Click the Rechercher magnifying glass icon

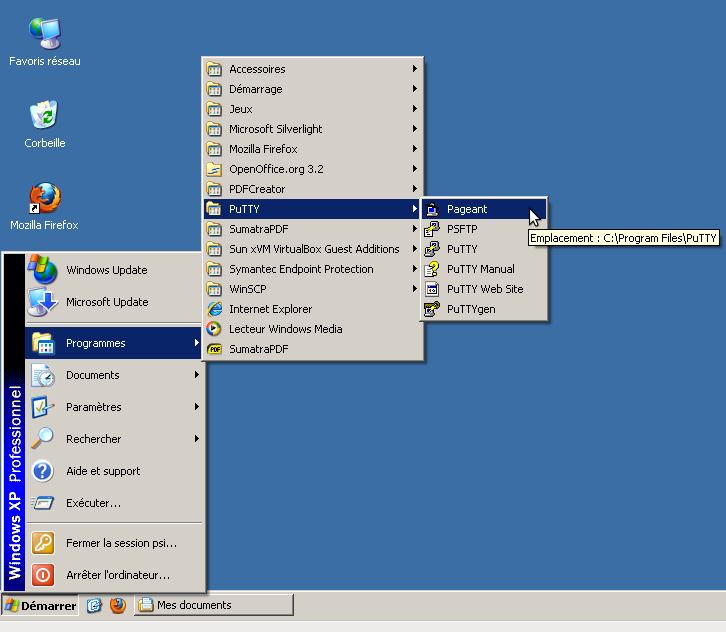click(x=43, y=438)
